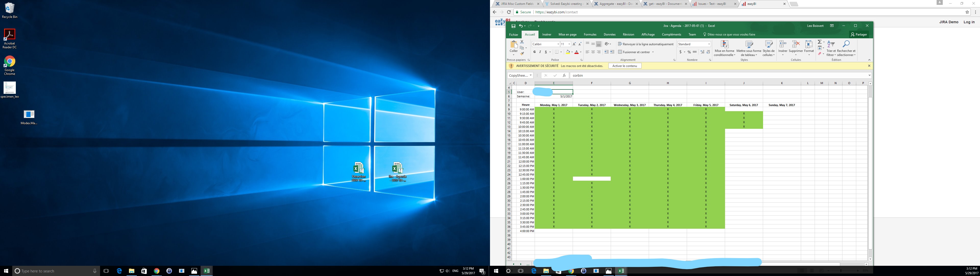Toggle bold G formatting
980x276 pixels.
(534, 52)
